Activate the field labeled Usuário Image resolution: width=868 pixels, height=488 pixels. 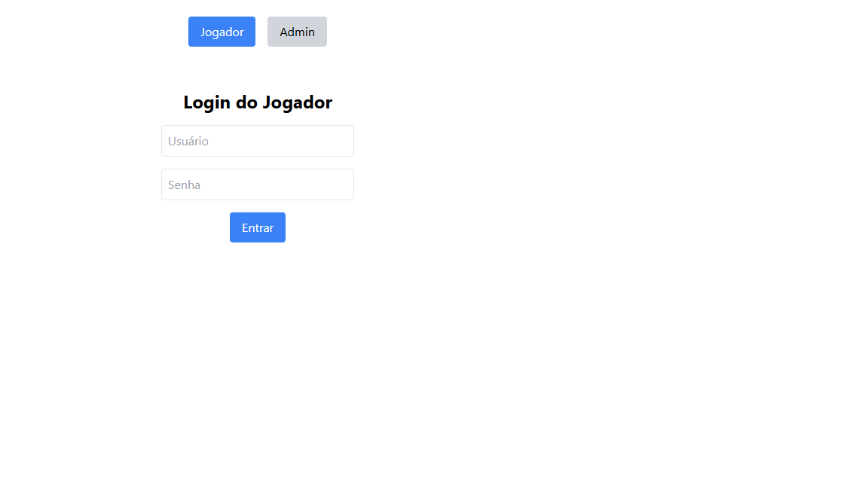[x=258, y=141]
